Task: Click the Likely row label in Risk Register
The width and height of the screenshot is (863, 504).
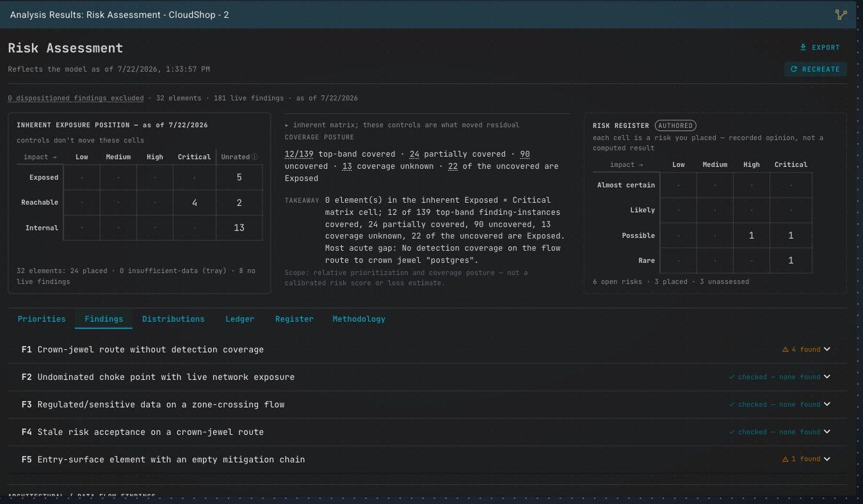Action: point(642,210)
